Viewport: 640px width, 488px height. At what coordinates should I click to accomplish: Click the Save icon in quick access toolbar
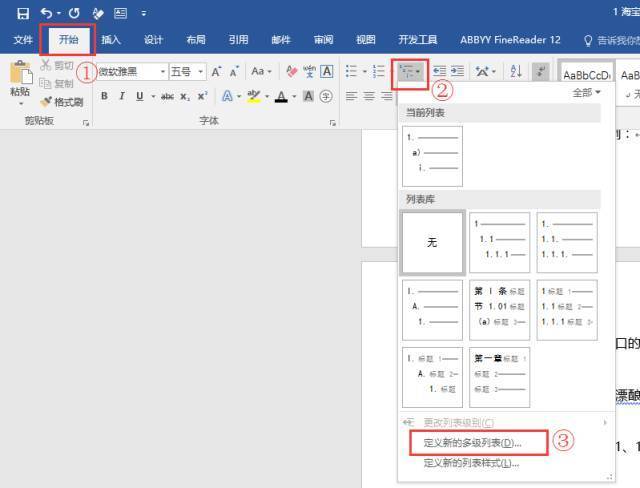click(23, 13)
